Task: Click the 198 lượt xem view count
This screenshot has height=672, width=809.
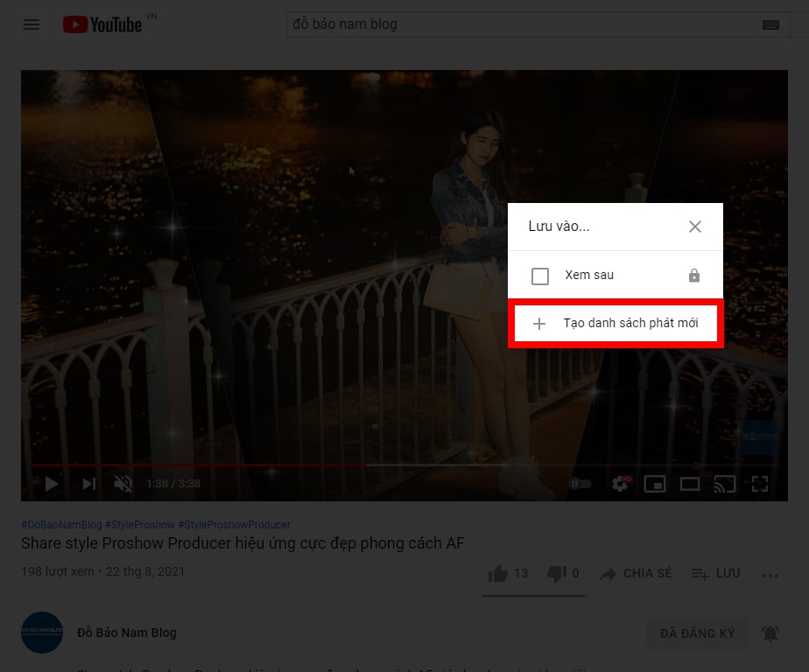Action: [x=58, y=572]
